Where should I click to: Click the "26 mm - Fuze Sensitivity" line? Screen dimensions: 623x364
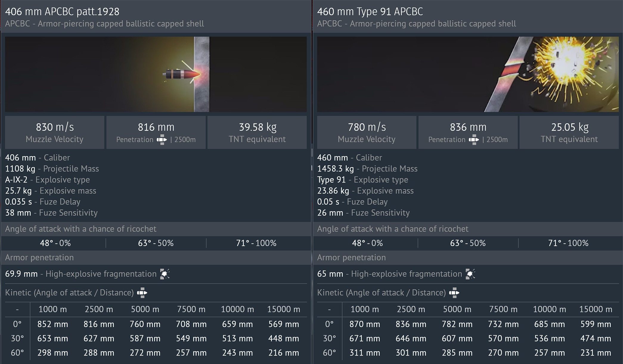[363, 213]
